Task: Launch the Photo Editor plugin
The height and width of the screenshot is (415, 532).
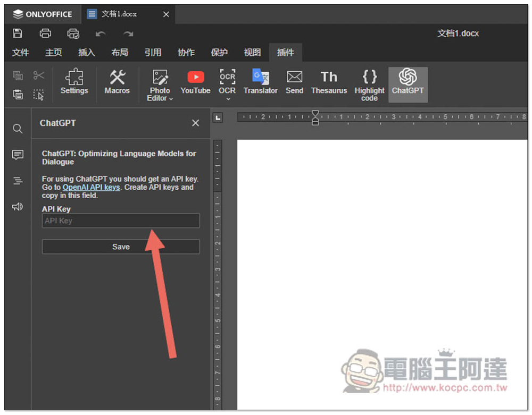Action: 160,85
